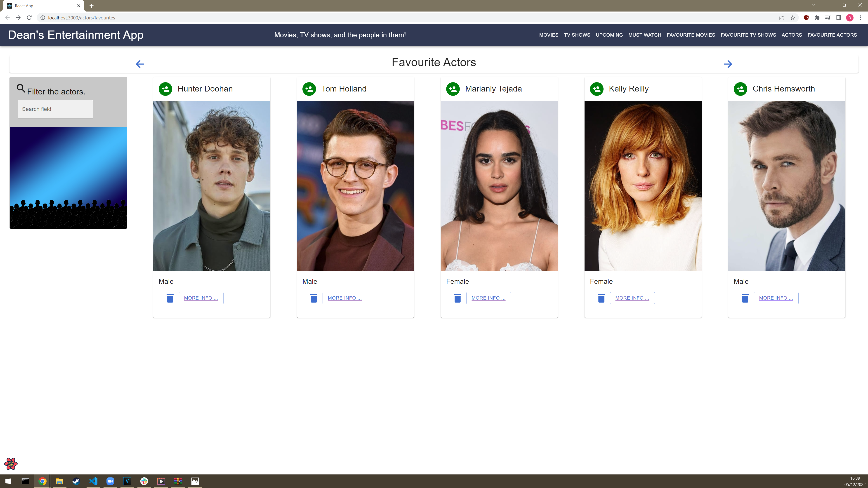The width and height of the screenshot is (868, 488).
Task: Click into the Search field input
Action: tap(55, 109)
